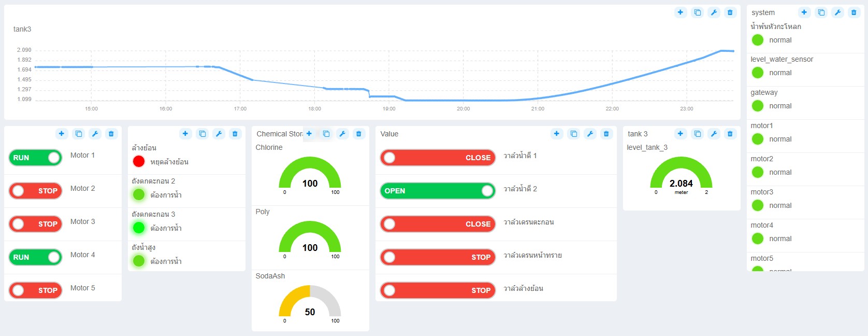Duplicate the tank 3 gauge panel
The image size is (868, 336).
[x=698, y=134]
